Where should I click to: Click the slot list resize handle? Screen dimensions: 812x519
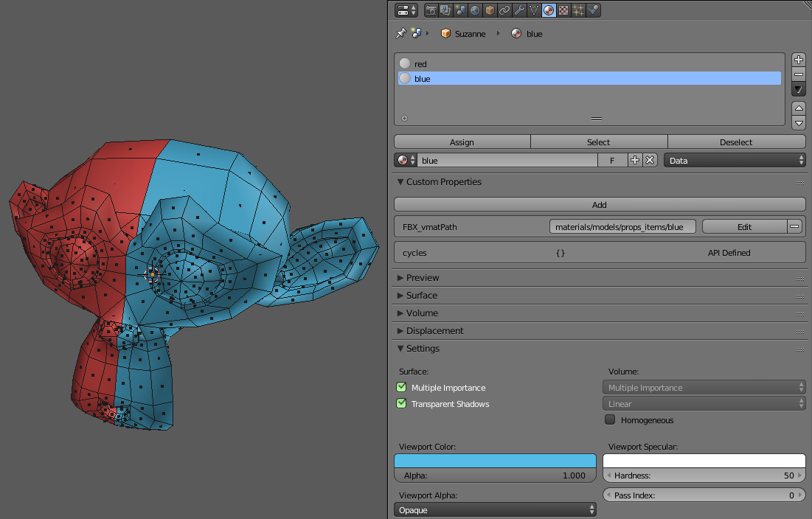click(597, 119)
